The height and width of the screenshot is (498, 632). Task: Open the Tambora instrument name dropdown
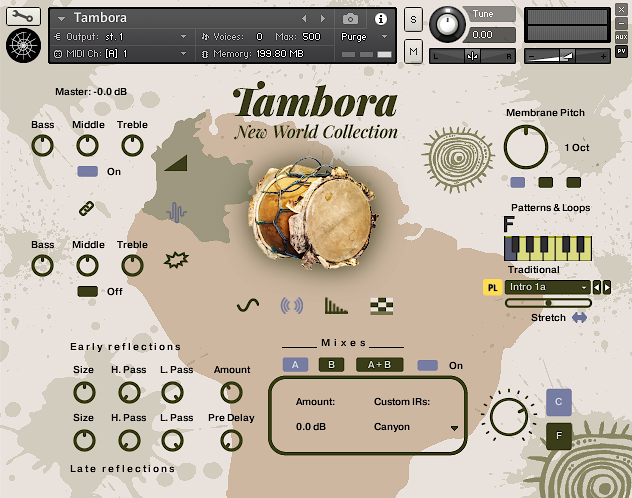coord(61,19)
